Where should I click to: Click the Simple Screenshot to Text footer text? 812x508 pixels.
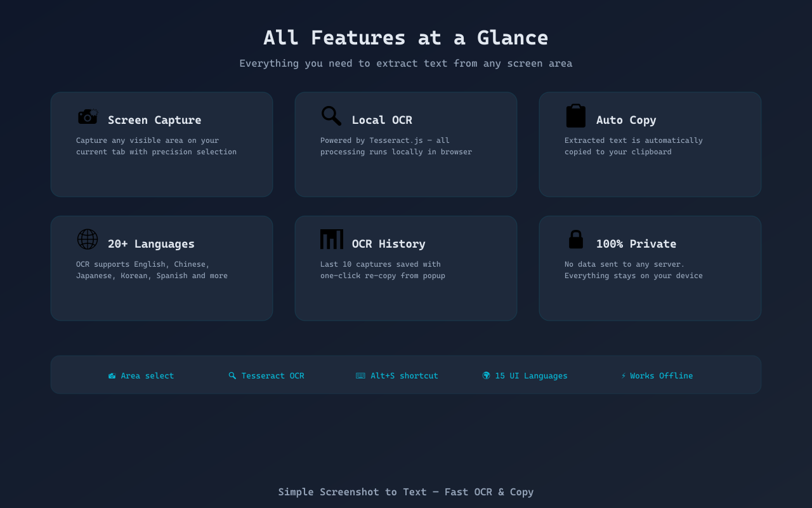point(406,491)
